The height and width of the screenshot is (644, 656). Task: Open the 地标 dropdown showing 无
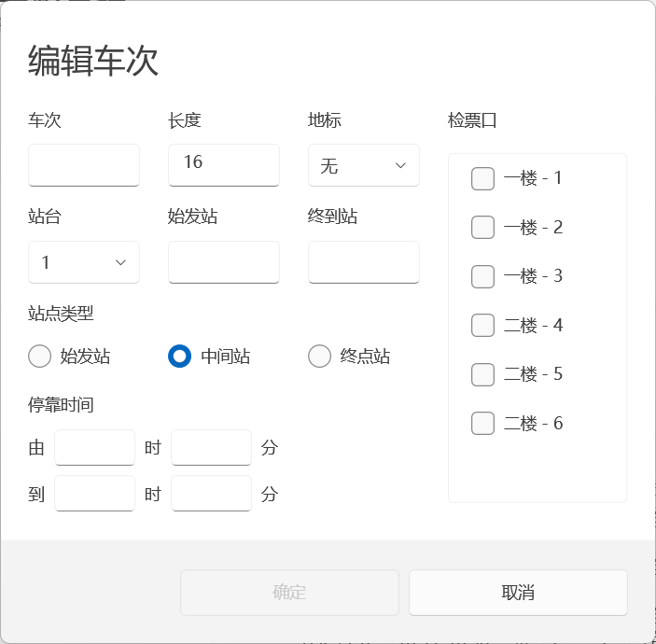(x=363, y=165)
